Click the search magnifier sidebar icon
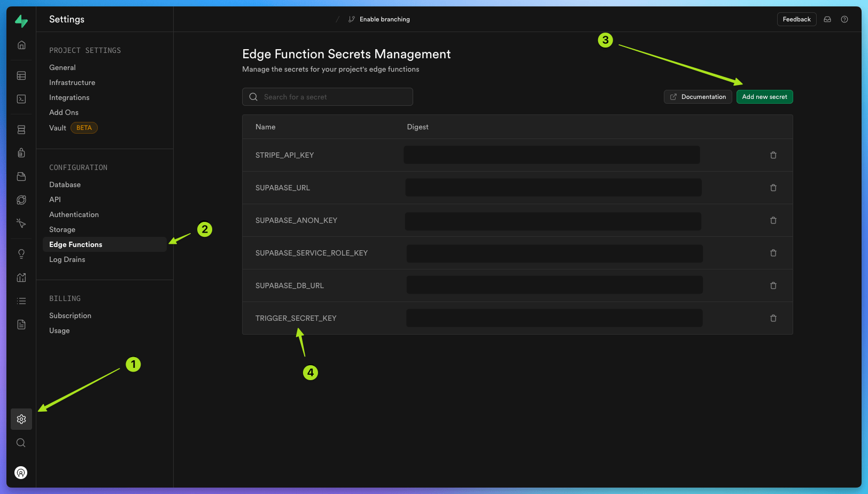868x494 pixels. (x=21, y=443)
